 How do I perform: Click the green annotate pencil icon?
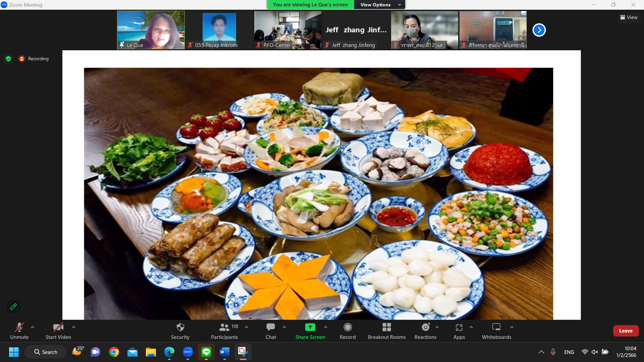(x=13, y=307)
